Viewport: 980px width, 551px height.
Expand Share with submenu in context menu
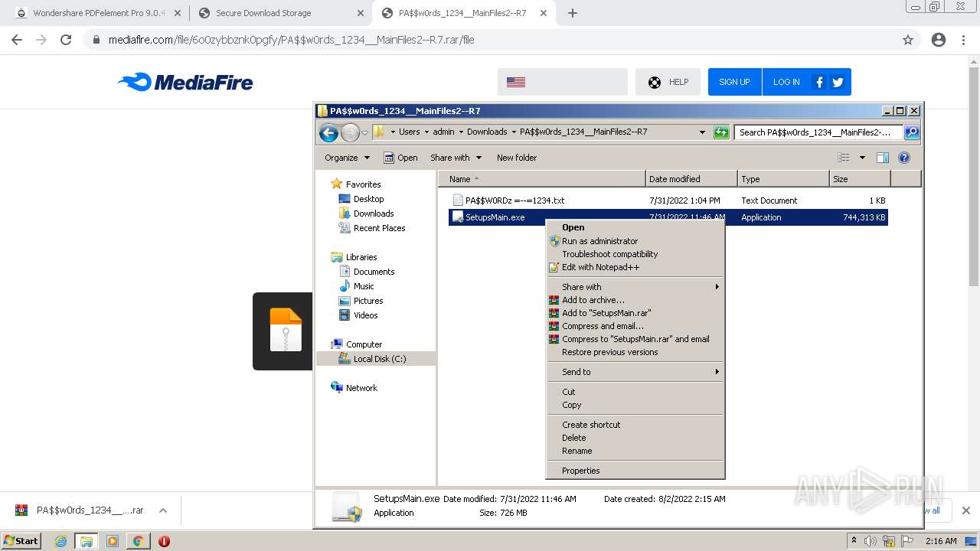click(x=635, y=287)
